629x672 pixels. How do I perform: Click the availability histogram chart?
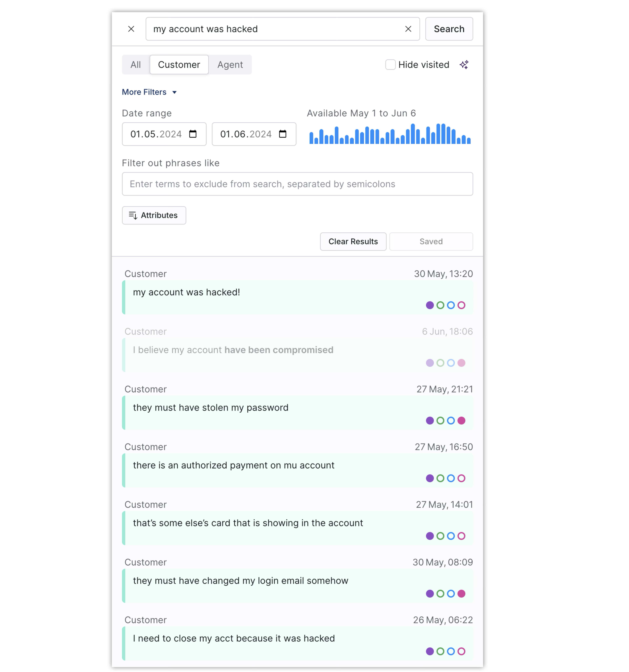tap(390, 134)
